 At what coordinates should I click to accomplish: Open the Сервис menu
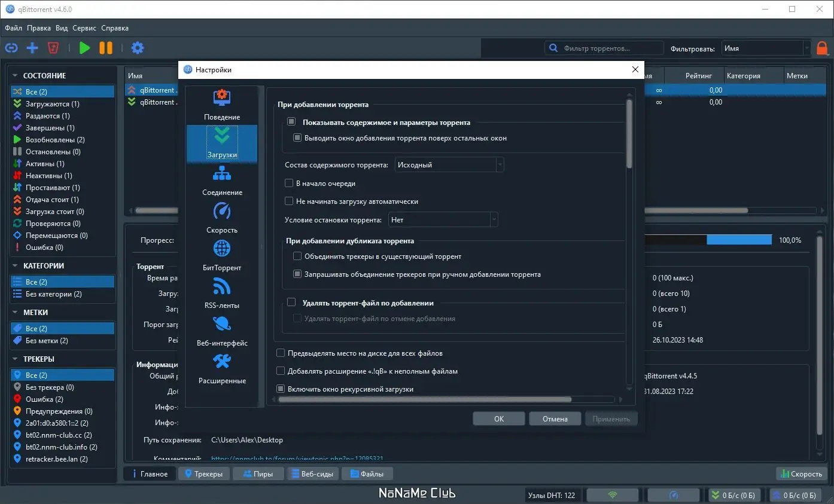click(84, 28)
